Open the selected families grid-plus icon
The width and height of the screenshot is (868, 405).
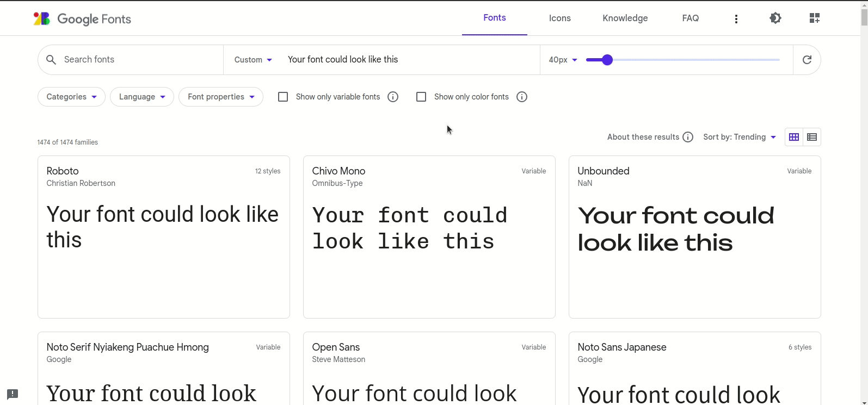point(815,18)
